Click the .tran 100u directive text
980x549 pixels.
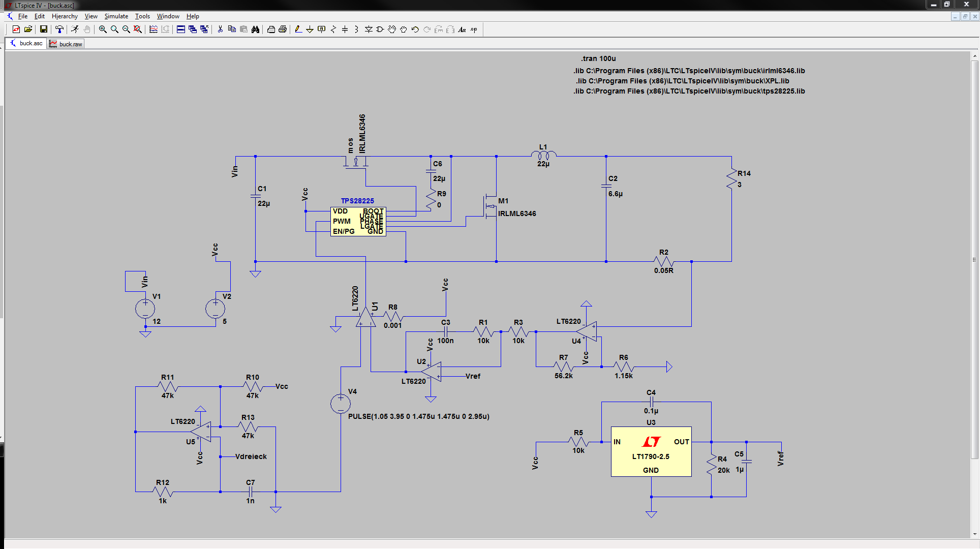(598, 58)
